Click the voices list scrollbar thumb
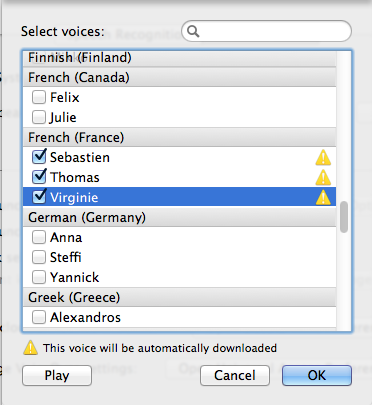 coord(344,217)
